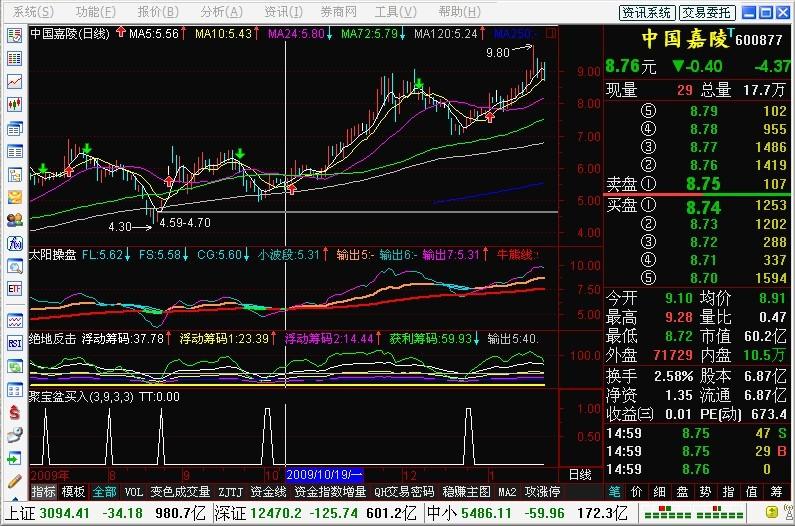
Task: Switch to the 笔 tab in quote panel
Action: [615, 492]
